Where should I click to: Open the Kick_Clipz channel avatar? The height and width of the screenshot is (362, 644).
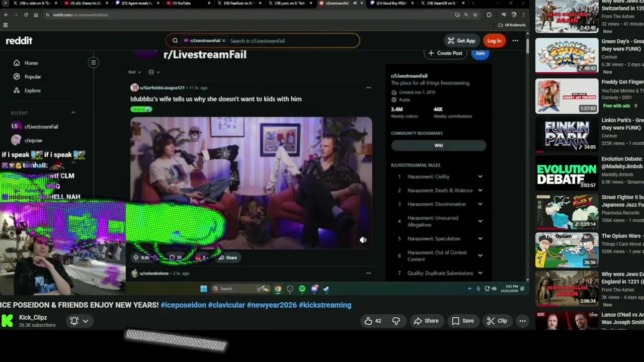[x=7, y=321]
